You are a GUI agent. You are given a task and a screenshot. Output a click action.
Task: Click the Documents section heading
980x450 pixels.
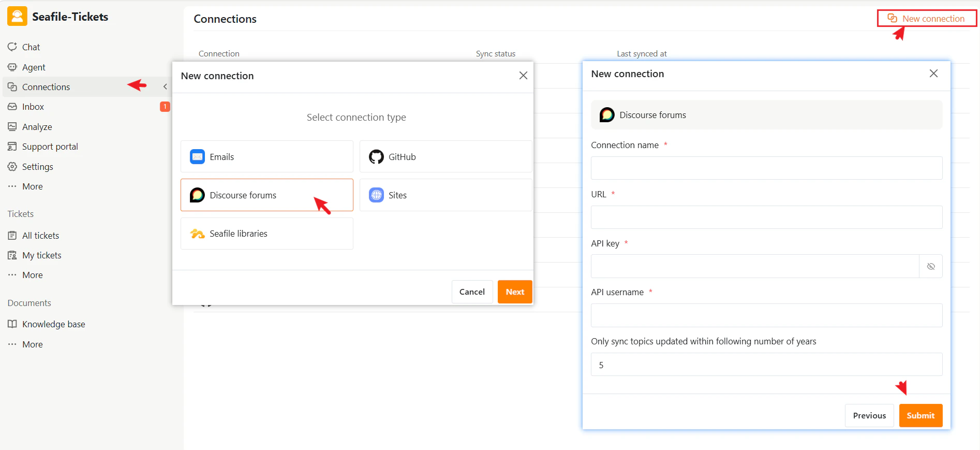[x=29, y=303]
